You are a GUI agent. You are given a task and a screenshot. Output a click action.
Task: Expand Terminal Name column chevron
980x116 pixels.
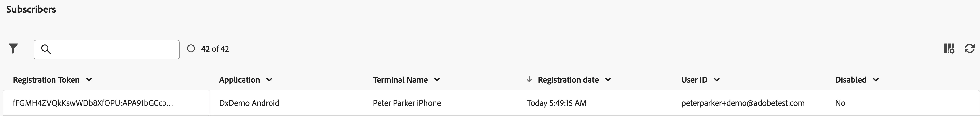[437, 80]
